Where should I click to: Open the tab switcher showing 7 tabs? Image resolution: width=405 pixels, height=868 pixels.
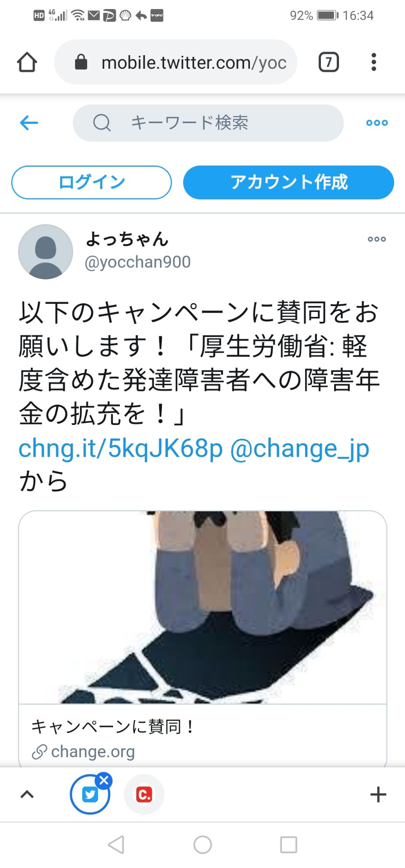pos(329,62)
